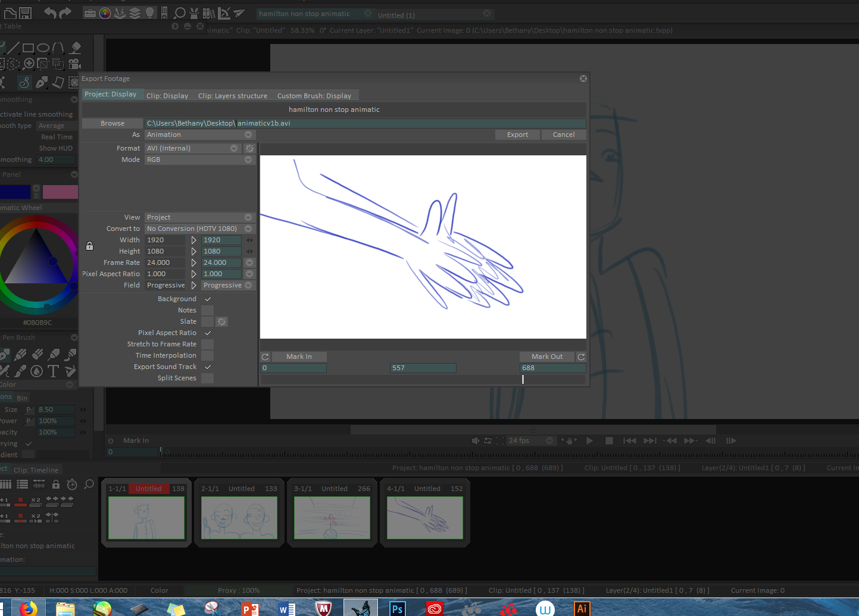Click the light bulb icon in the top toolbar
Viewport: 859px width, 616px height.
point(150,13)
